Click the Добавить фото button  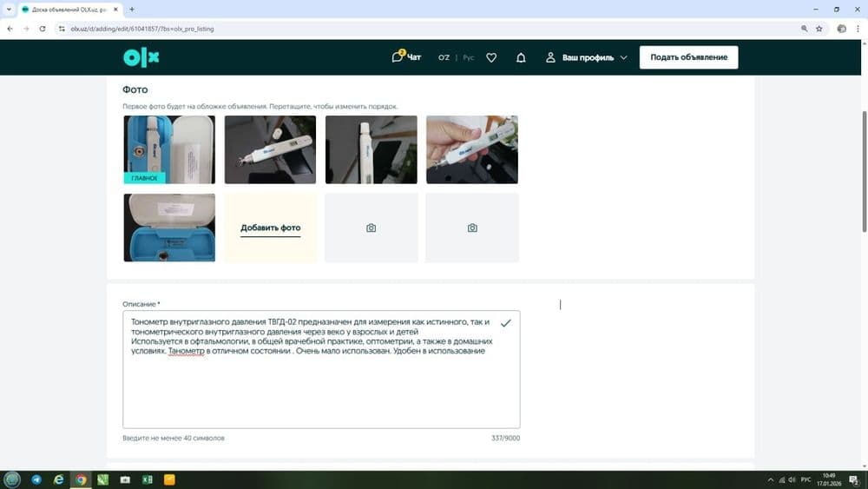[270, 228]
